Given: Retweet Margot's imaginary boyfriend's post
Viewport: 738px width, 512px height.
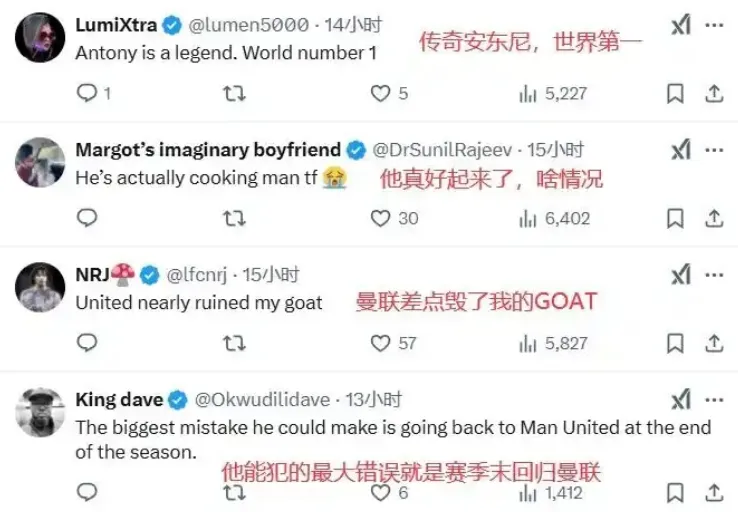Looking at the screenshot, I should point(234,218).
